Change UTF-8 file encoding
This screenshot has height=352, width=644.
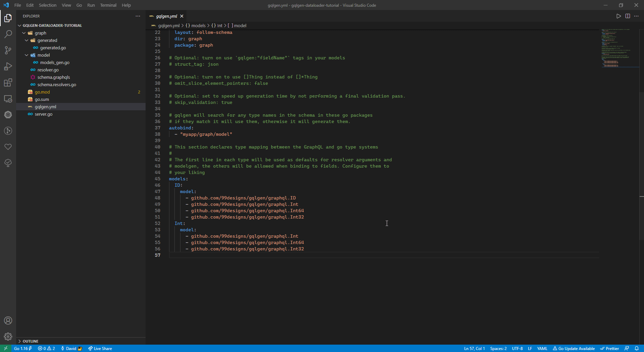(517, 348)
